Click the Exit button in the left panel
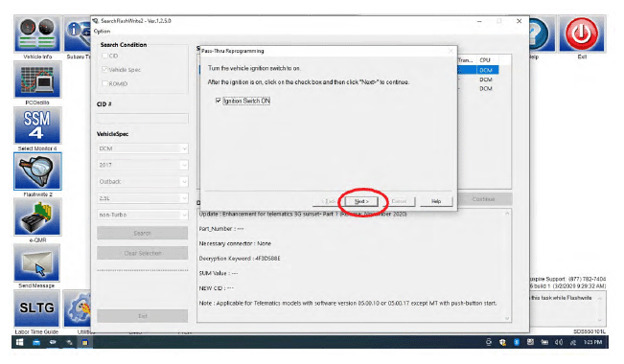This screenshot has height=364, width=624. 143,316
